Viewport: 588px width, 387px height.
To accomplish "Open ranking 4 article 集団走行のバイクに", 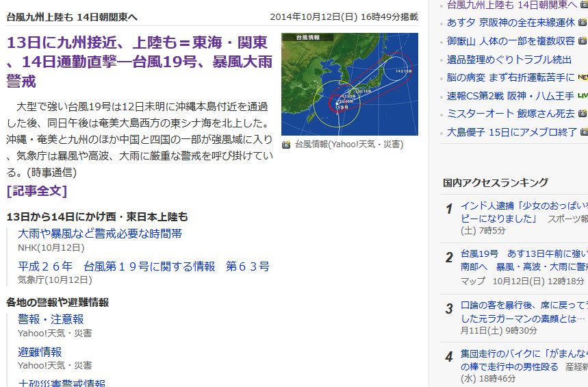I will [524, 360].
